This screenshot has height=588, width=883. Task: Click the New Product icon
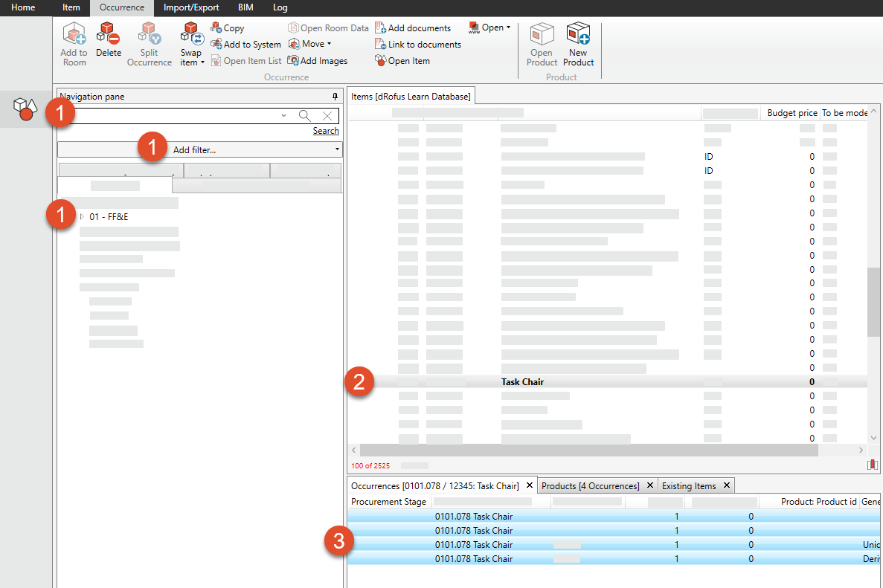coord(578,35)
